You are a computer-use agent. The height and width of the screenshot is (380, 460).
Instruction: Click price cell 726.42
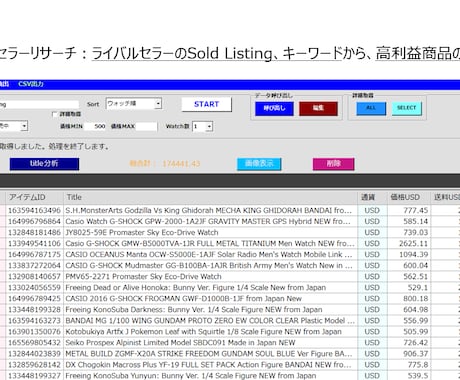(409, 342)
